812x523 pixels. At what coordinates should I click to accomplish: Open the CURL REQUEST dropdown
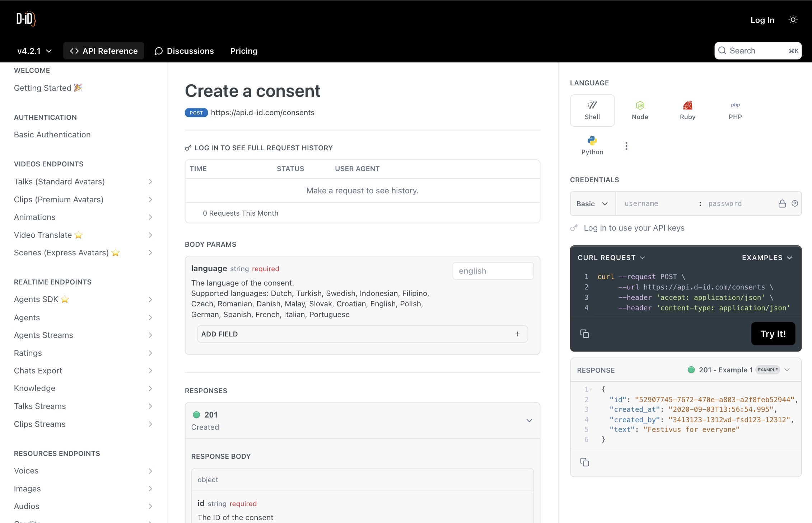611,258
